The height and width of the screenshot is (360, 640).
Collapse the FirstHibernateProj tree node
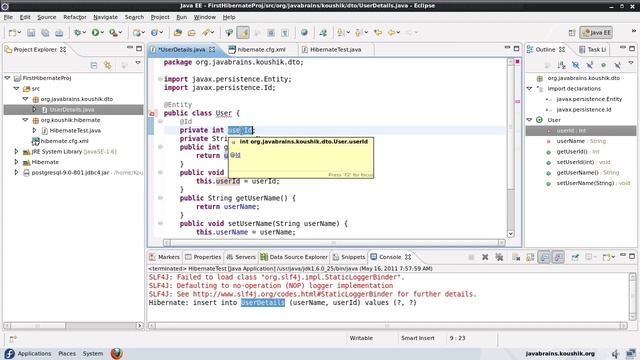pyautogui.click(x=7, y=78)
